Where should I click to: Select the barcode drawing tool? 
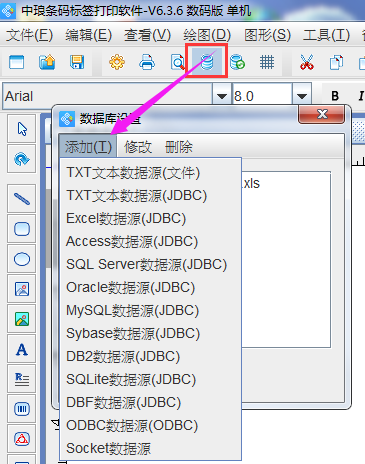coord(22,409)
